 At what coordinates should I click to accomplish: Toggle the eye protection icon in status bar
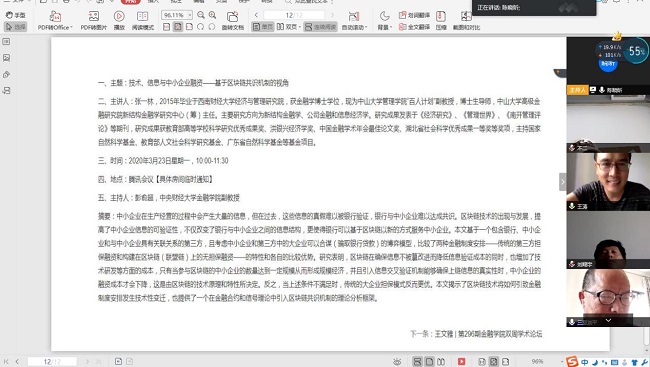(x=397, y=362)
